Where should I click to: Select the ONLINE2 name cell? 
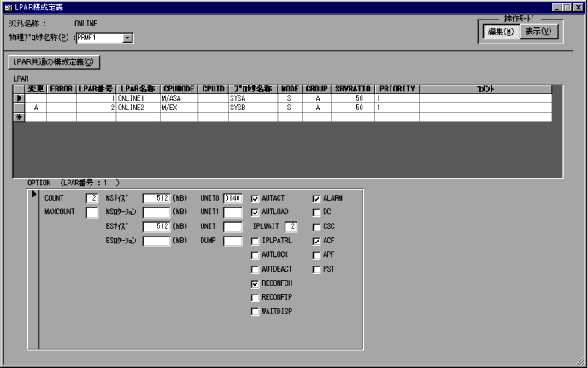click(x=138, y=108)
